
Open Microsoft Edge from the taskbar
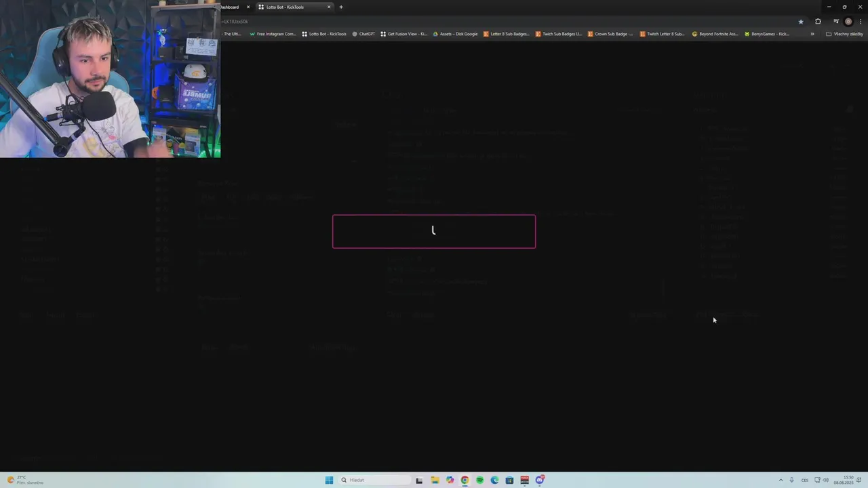(x=494, y=480)
